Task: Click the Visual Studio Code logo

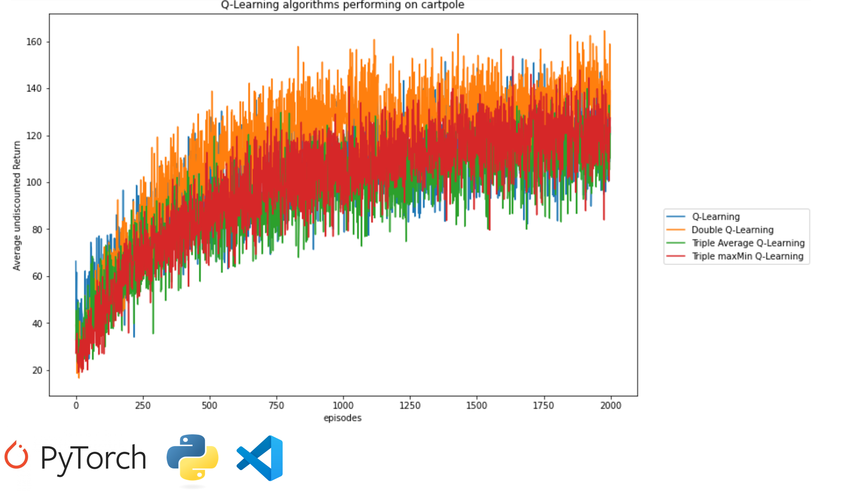Action: [260, 458]
